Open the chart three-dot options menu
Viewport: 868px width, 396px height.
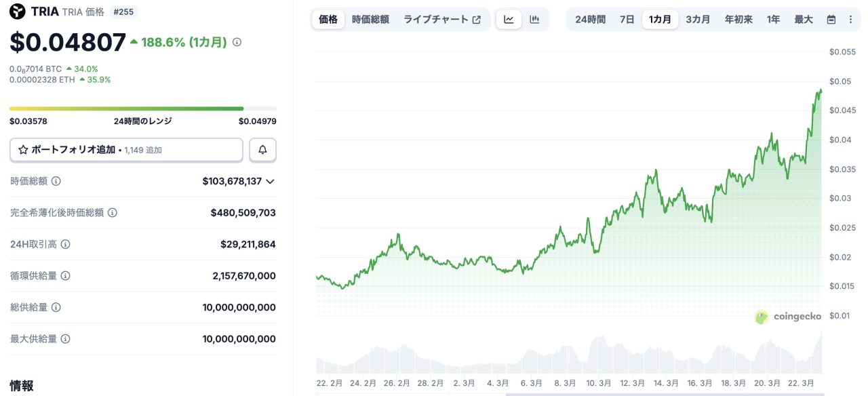[x=850, y=20]
